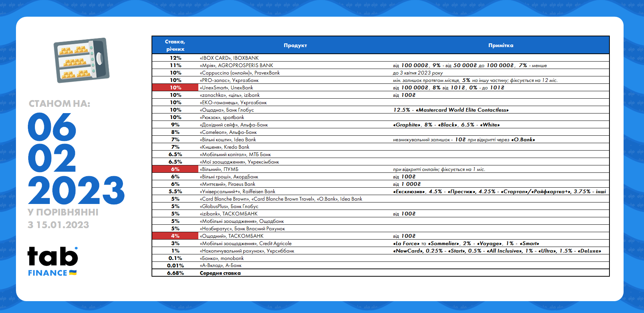Select the «Cameleon», Альфа-Банк product
This screenshot has width=644, height=313.
point(228,132)
